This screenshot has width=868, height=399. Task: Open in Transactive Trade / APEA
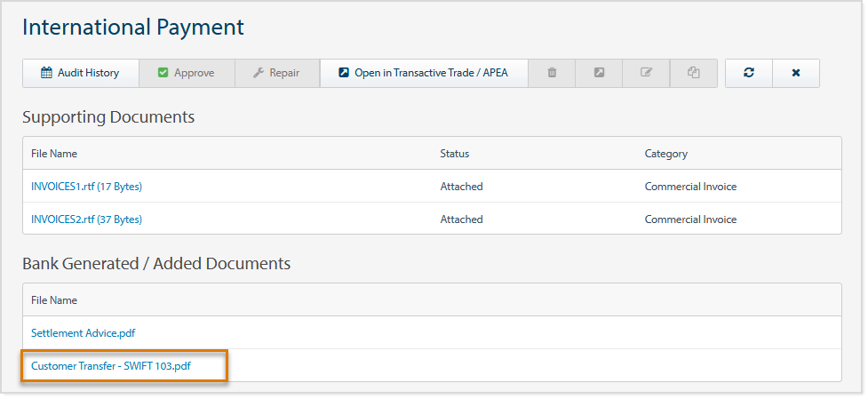pyautogui.click(x=424, y=73)
